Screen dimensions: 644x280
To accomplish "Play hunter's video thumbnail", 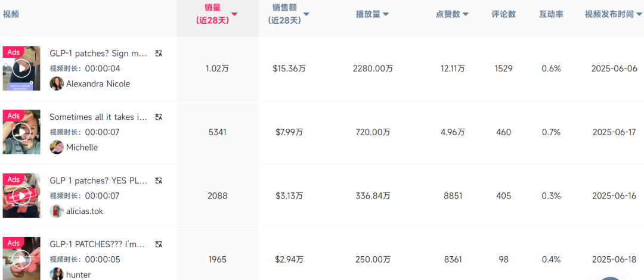I will (21, 259).
